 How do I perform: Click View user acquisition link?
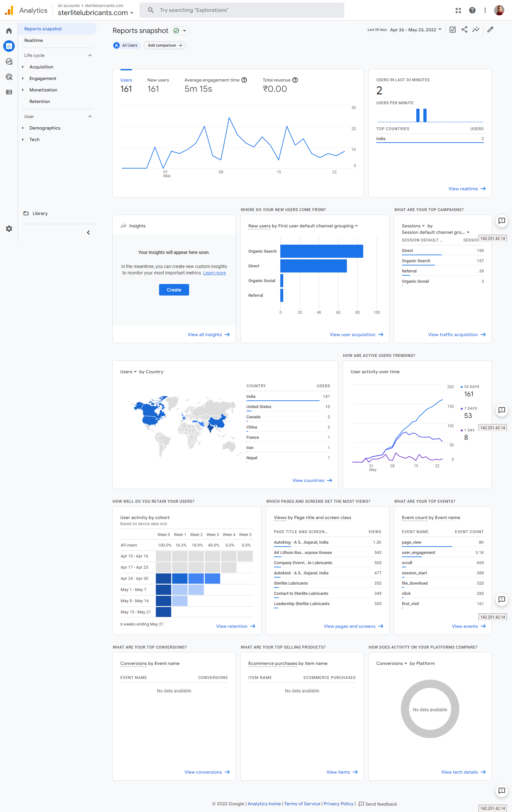356,335
